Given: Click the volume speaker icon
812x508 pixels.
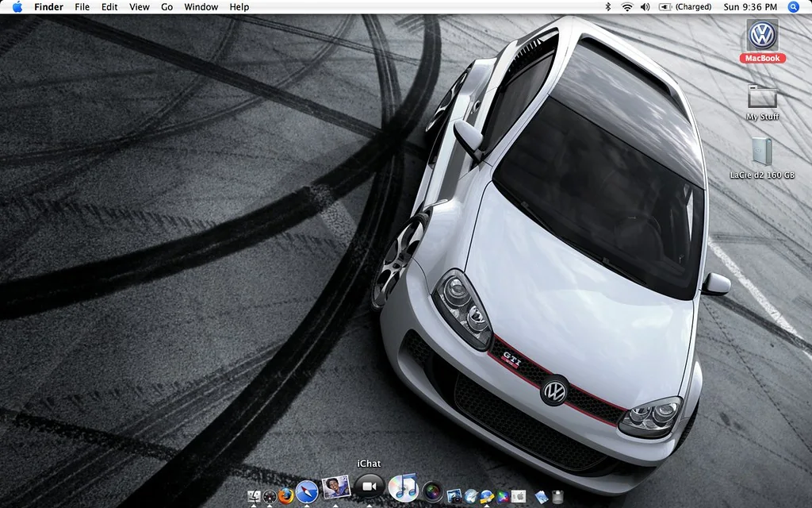Looking at the screenshot, I should point(645,6).
